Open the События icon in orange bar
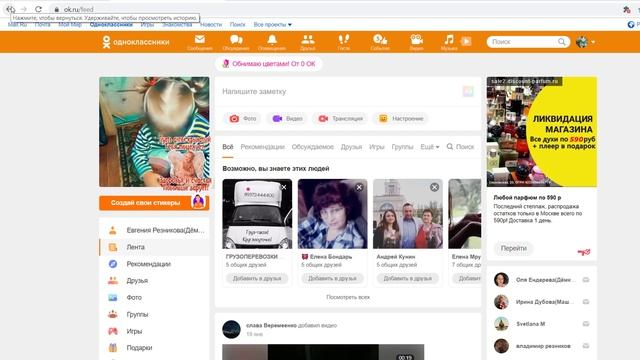The image size is (640, 360). pyautogui.click(x=380, y=40)
